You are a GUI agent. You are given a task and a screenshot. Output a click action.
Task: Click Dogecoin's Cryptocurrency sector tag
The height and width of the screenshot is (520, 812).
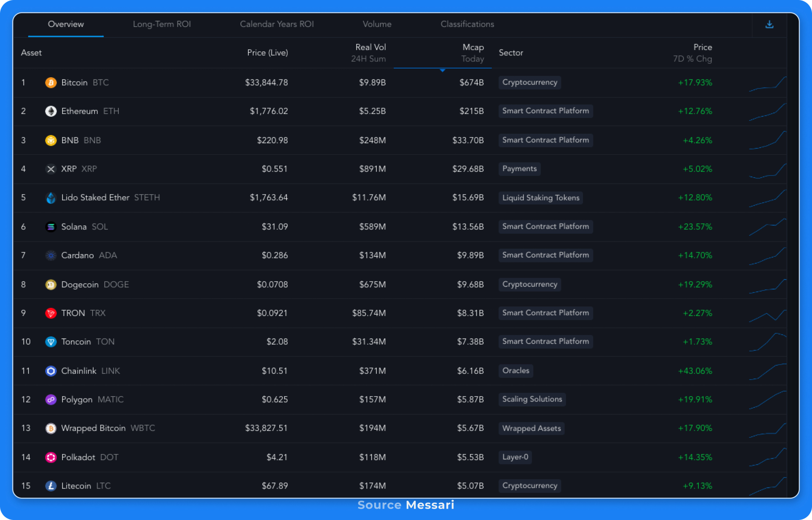pos(530,284)
